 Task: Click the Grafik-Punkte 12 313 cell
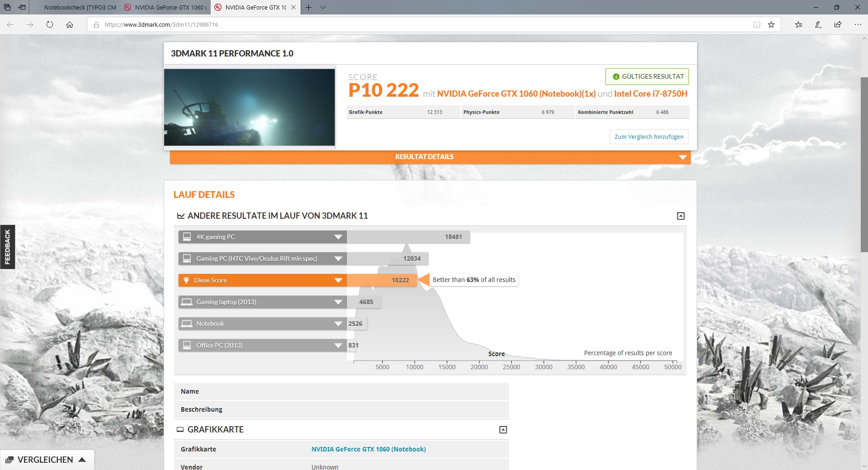(x=403, y=112)
